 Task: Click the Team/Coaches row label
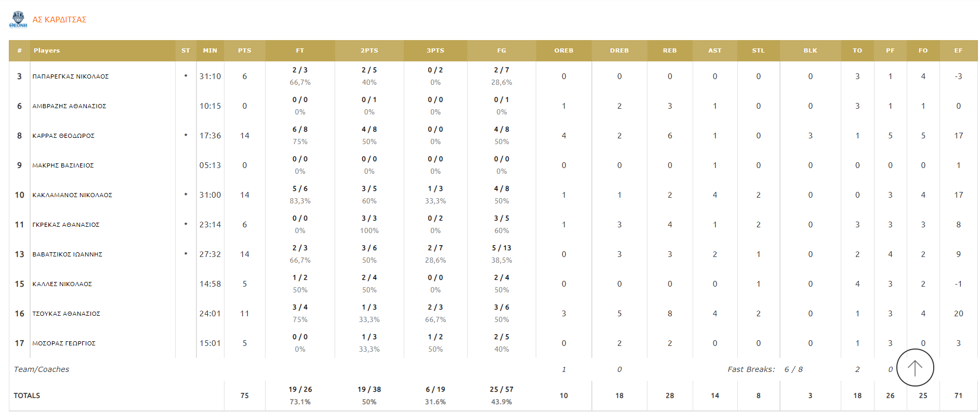point(42,369)
